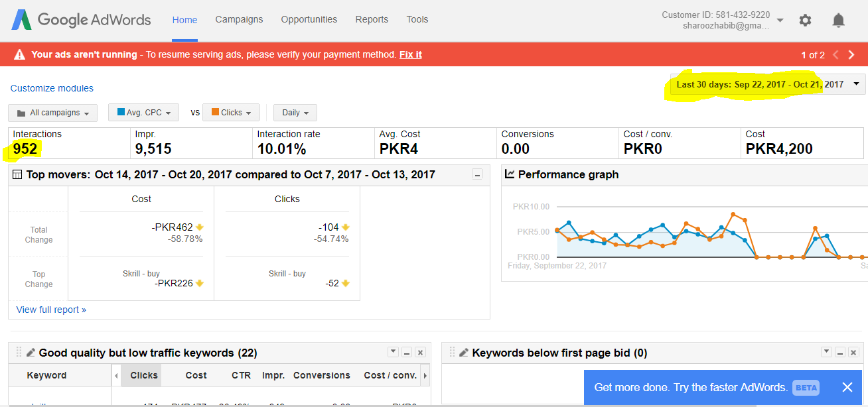Go to previous alert arrow
Screen dimensions: 868x407
[835, 55]
